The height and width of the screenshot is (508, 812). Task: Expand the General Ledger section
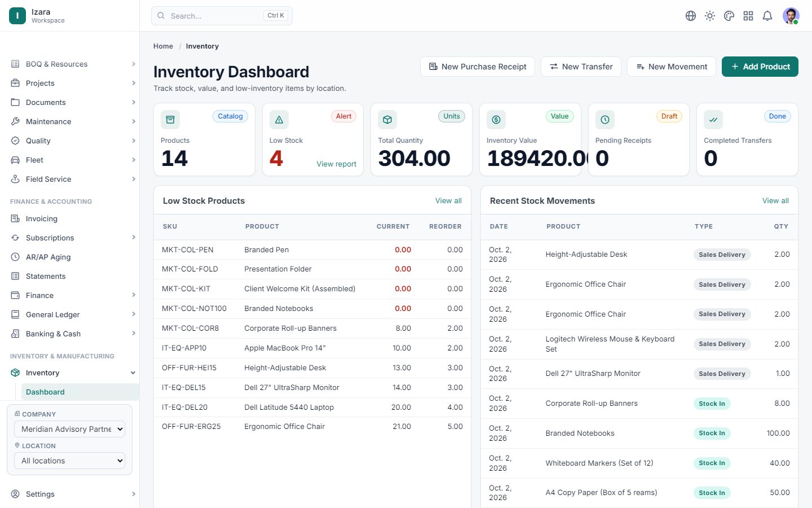73,314
